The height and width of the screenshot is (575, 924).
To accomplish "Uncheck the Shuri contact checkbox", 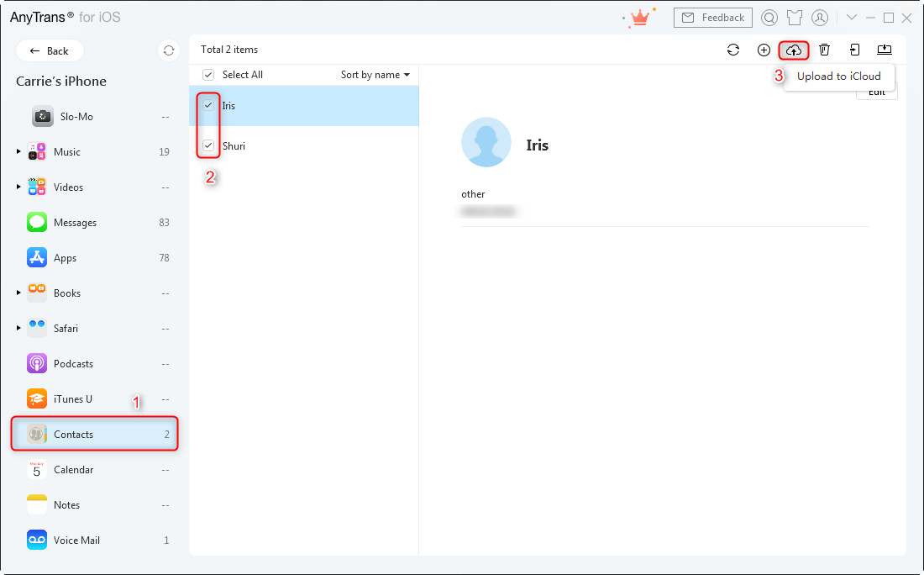I will (208, 145).
